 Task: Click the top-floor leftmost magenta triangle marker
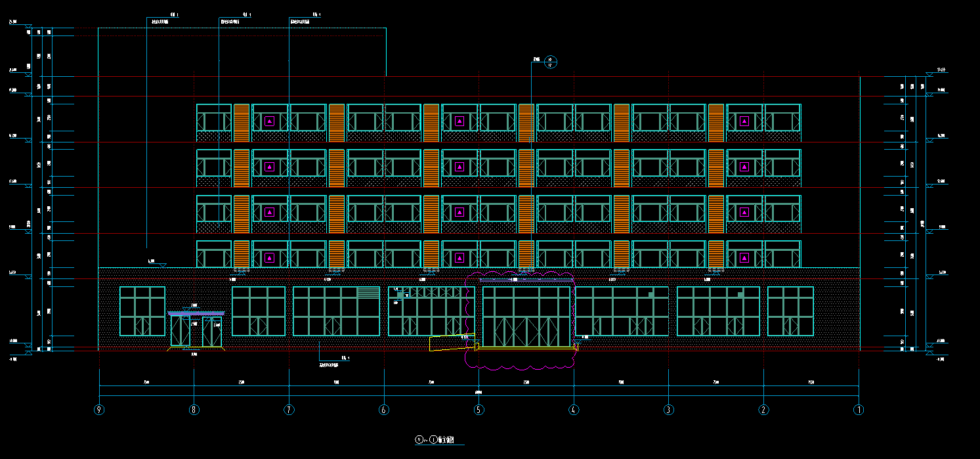(x=269, y=121)
